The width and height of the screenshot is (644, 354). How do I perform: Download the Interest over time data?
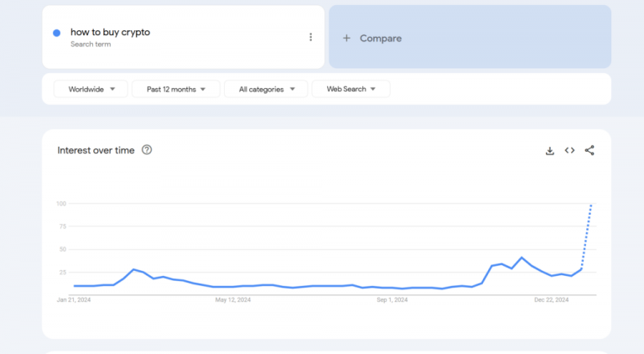[x=549, y=151]
